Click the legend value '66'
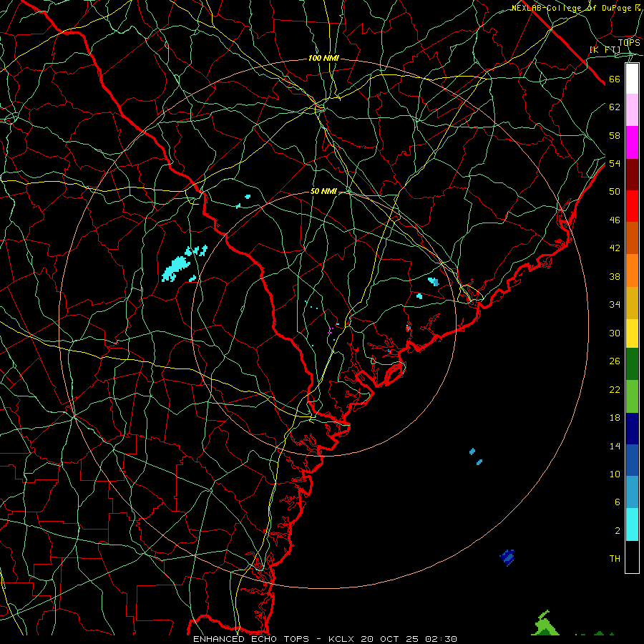 point(615,79)
